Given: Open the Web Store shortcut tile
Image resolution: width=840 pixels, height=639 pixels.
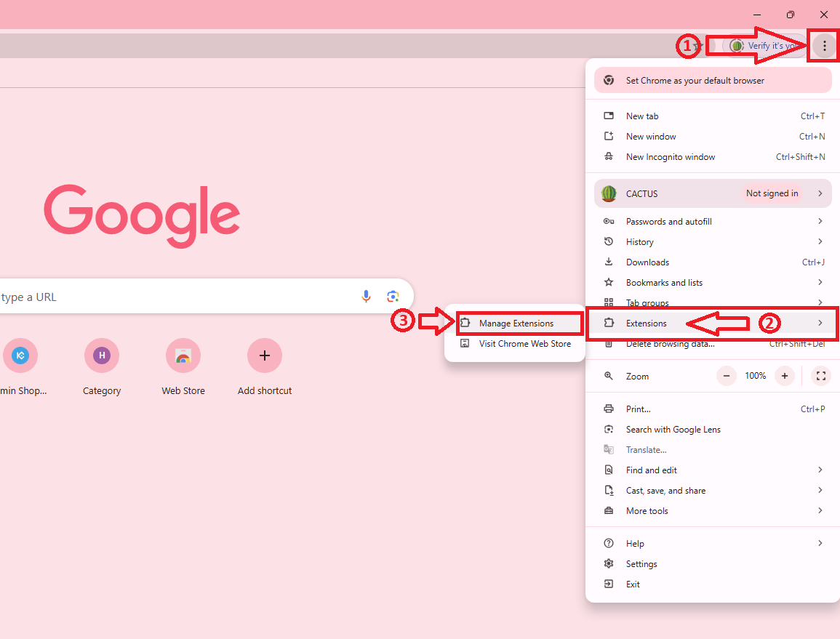Looking at the screenshot, I should (183, 367).
